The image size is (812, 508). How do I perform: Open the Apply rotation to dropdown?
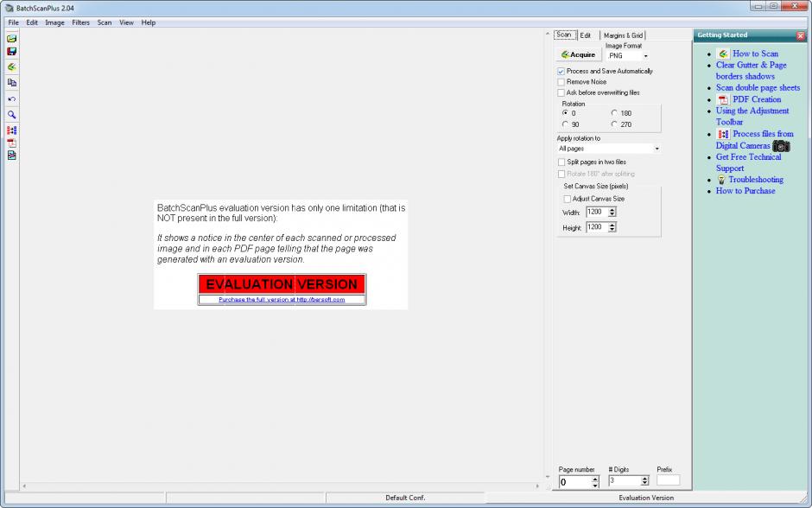pyautogui.click(x=657, y=149)
